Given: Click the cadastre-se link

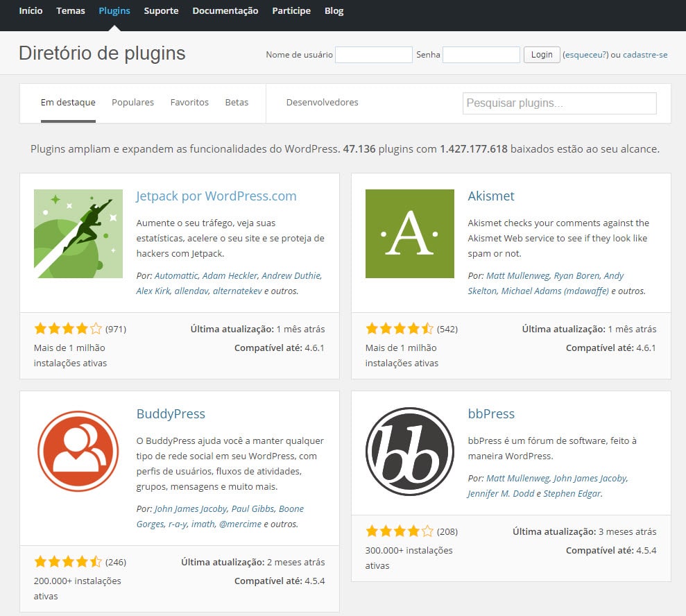Looking at the screenshot, I should point(645,55).
